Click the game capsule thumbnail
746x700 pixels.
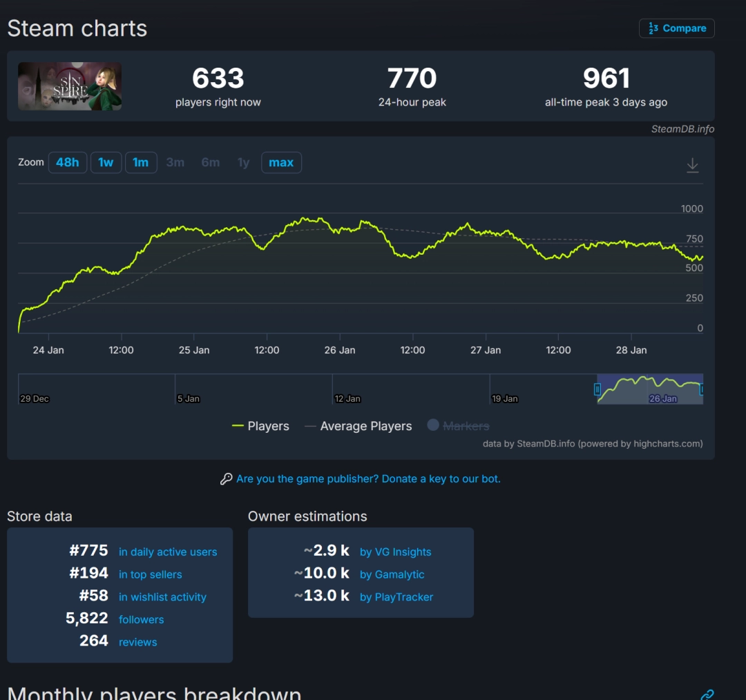tap(69, 86)
